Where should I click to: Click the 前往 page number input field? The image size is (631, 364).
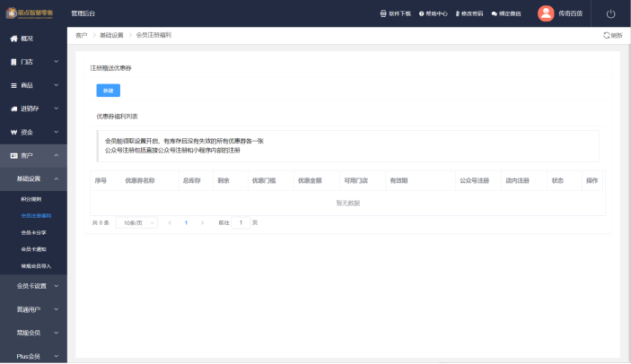click(241, 222)
